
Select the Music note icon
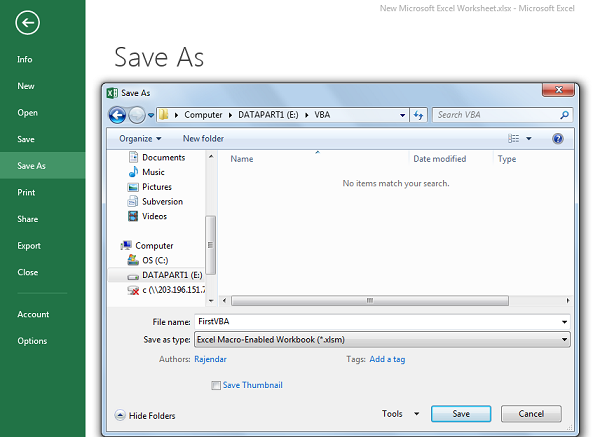click(x=133, y=172)
